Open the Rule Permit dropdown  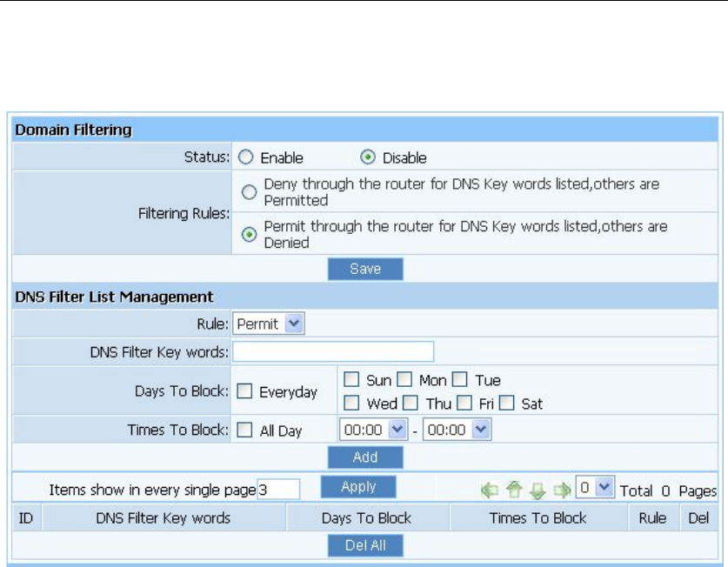[x=269, y=324]
